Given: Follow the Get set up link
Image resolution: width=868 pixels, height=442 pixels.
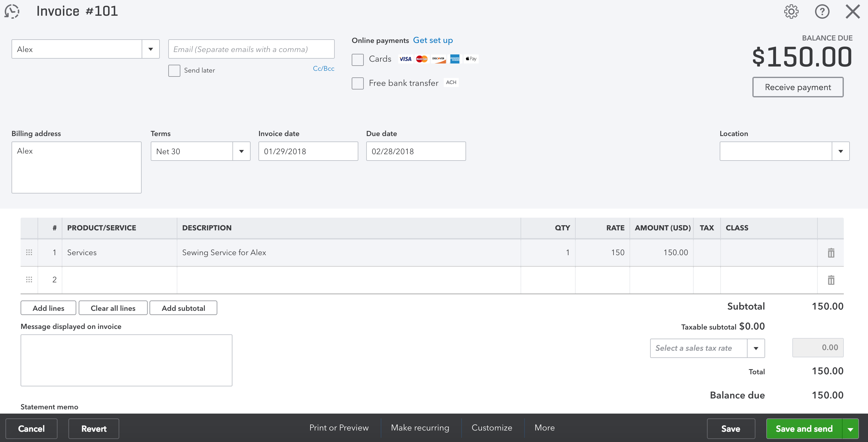Looking at the screenshot, I should (433, 41).
